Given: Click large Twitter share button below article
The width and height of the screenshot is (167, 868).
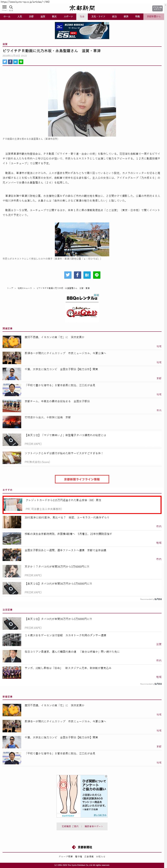Looking at the screenshot, I should [68, 275].
